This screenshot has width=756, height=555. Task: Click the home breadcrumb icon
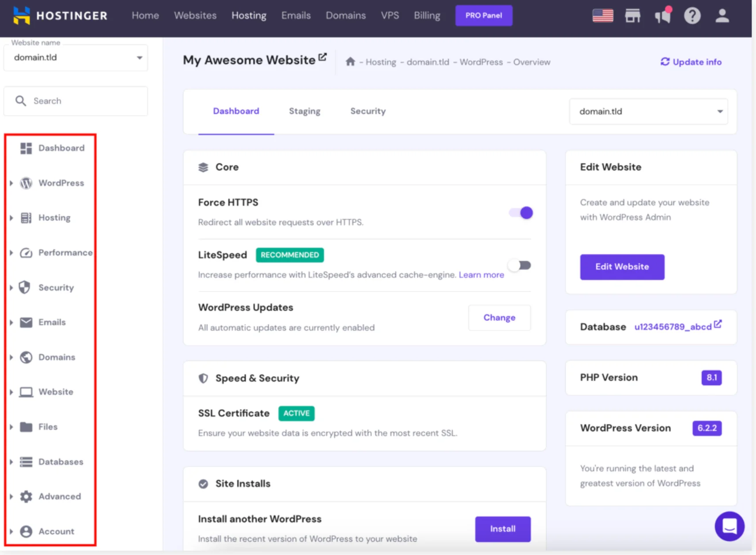pos(350,62)
